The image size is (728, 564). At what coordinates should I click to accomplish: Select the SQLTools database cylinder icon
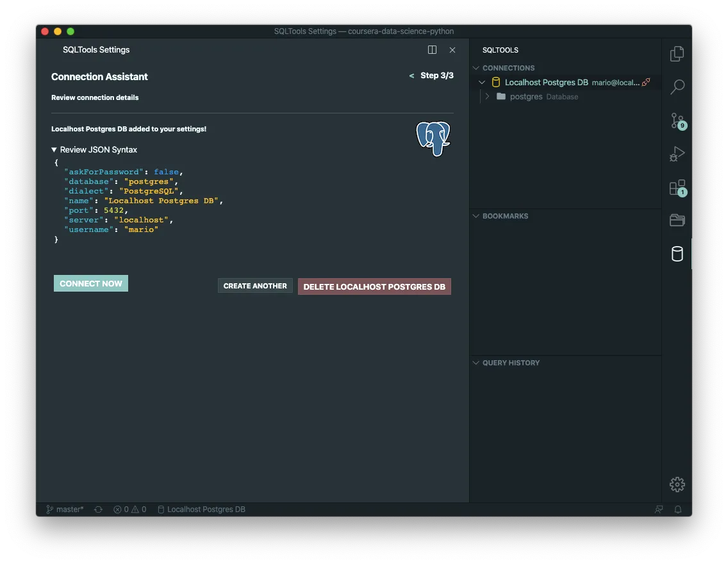click(677, 254)
